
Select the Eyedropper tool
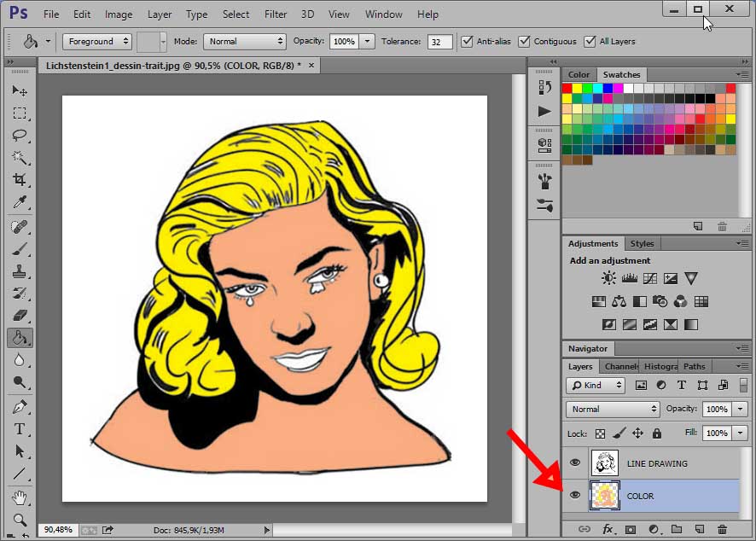click(x=20, y=202)
